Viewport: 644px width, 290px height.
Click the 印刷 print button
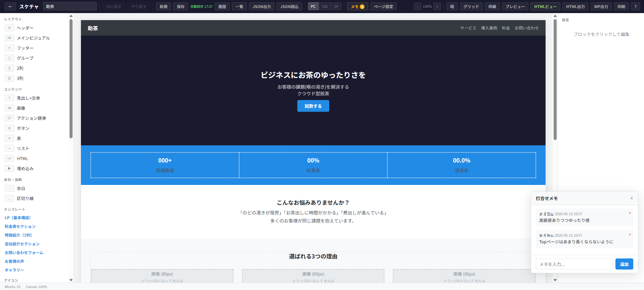coord(621,6)
